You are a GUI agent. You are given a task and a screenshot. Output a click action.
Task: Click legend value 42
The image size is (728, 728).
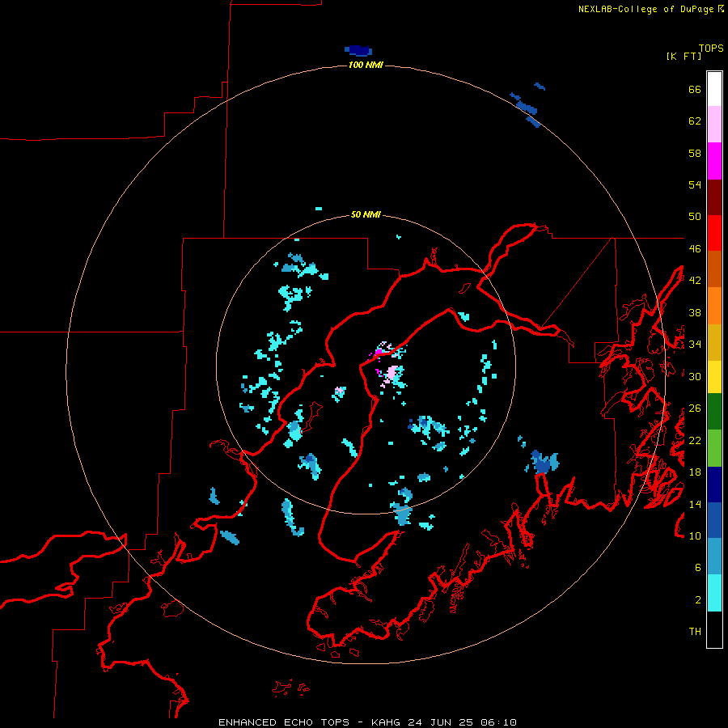click(695, 280)
